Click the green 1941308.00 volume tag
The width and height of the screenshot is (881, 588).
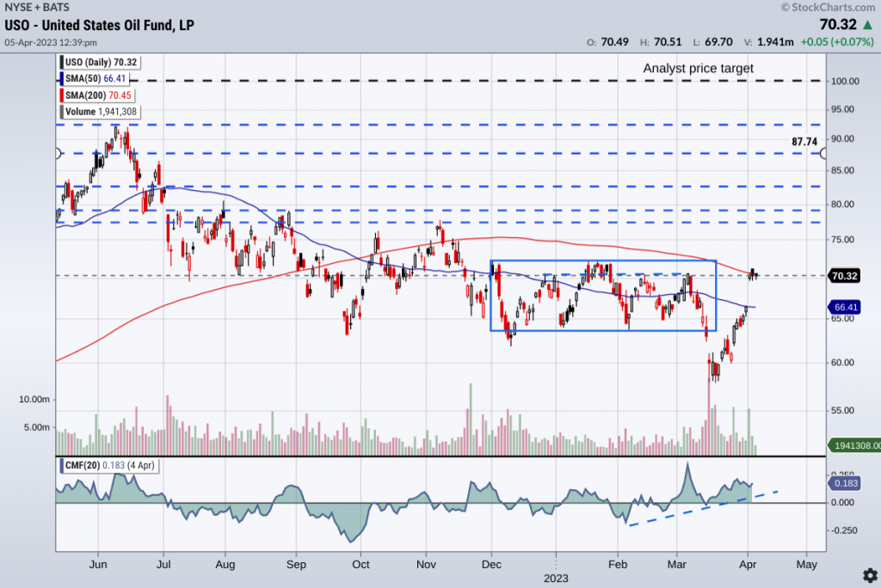point(854,445)
